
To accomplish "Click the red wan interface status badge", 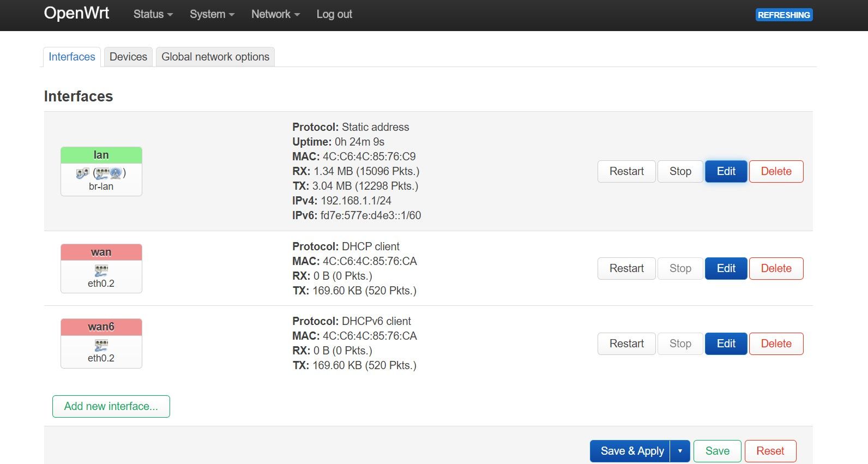I will point(101,252).
